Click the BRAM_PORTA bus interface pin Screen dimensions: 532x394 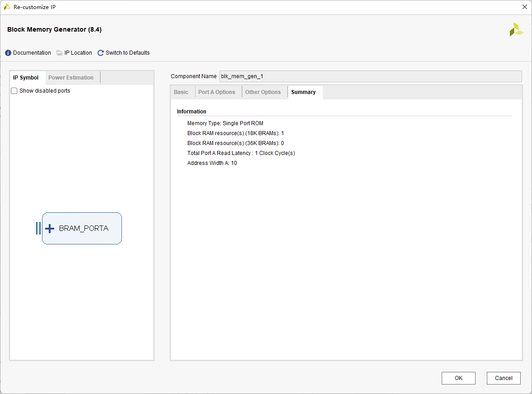pyautogui.click(x=38, y=228)
